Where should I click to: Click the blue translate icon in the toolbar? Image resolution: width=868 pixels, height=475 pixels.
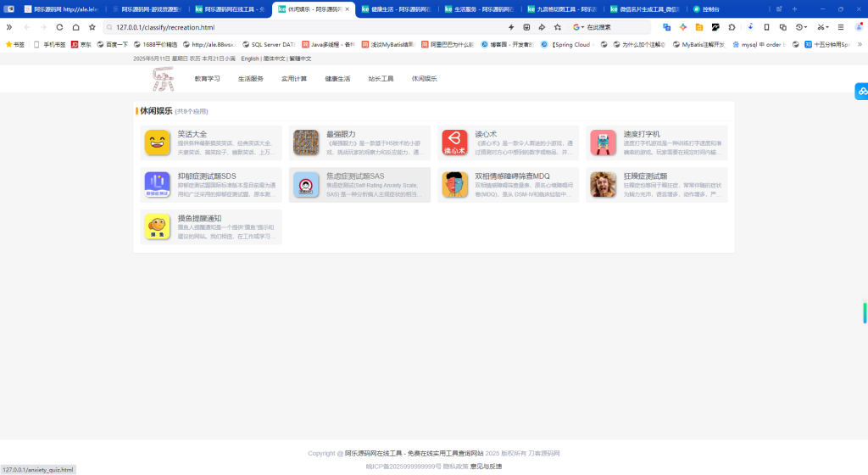(x=666, y=27)
